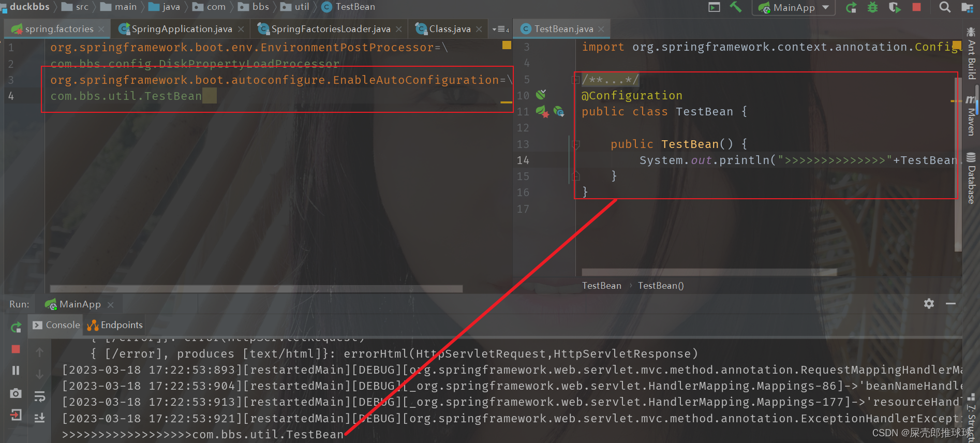Click warning indicator square in spring.factories editor
The height and width of the screenshot is (443, 980).
(507, 45)
